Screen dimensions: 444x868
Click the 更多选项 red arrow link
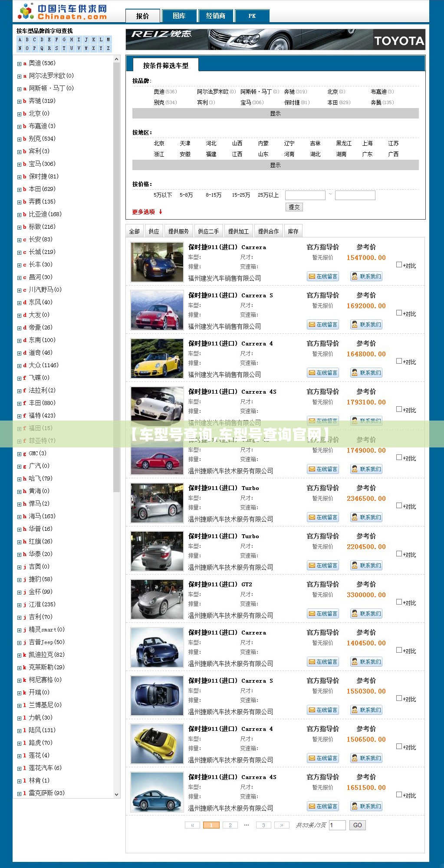[147, 212]
